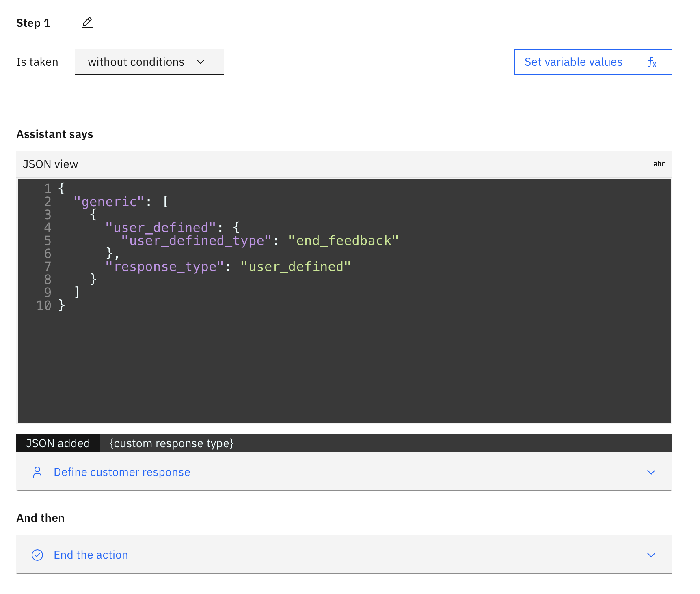
Task: Click the Step 1 title text
Action: click(33, 23)
